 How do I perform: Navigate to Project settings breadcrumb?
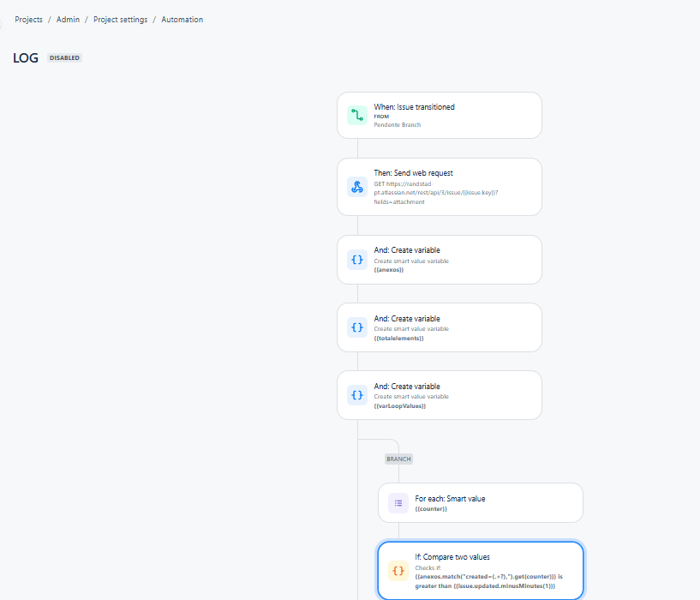[x=121, y=20]
